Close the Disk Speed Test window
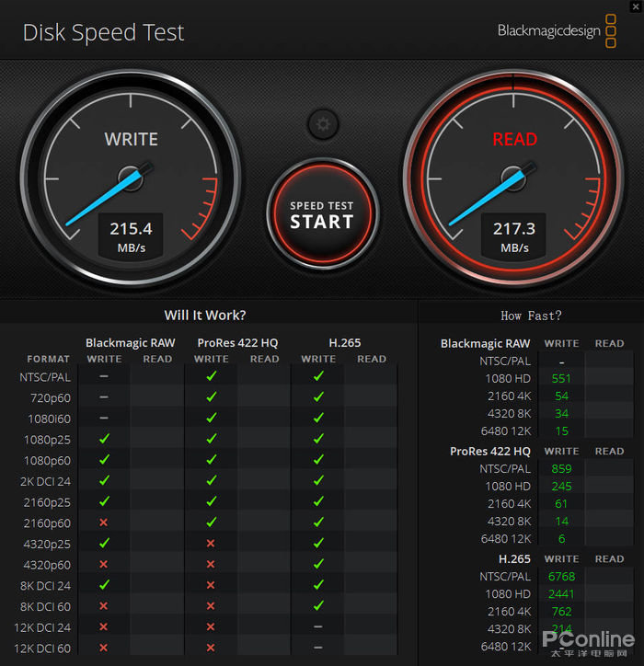The width and height of the screenshot is (644, 666). (635, 6)
